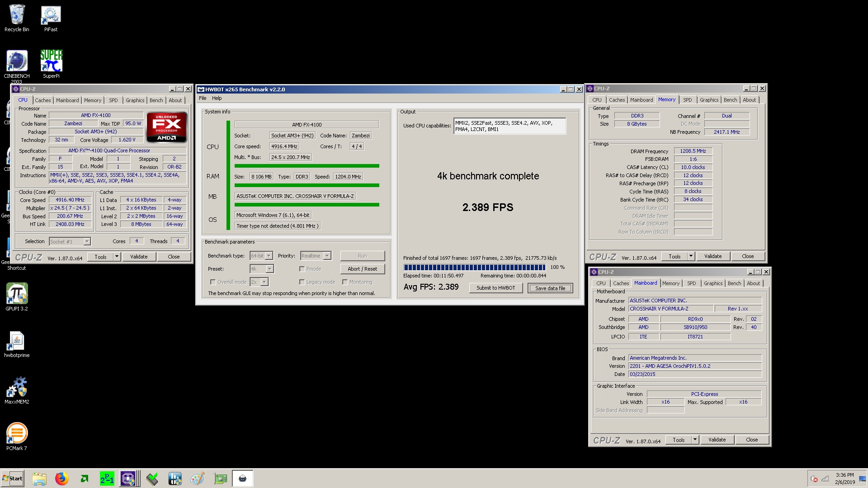The image size is (868, 488).
Task: Launch the PCMark 7 desktop shortcut
Action: click(x=17, y=436)
